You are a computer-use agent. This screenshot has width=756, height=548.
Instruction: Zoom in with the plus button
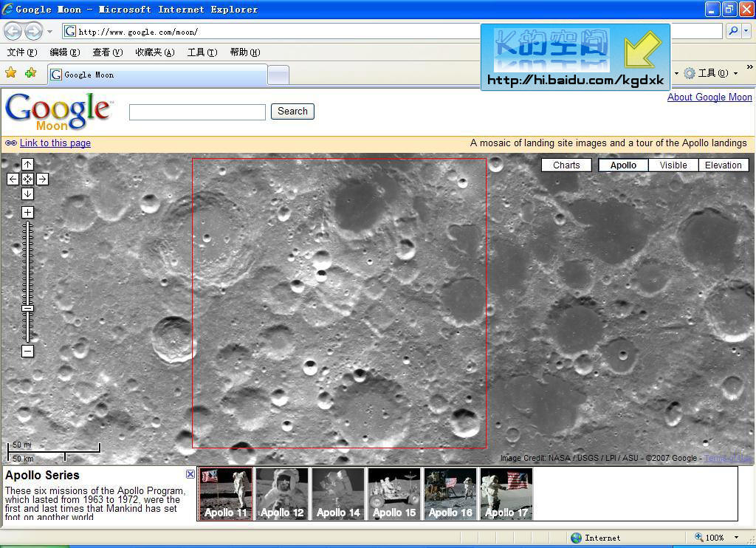click(27, 213)
